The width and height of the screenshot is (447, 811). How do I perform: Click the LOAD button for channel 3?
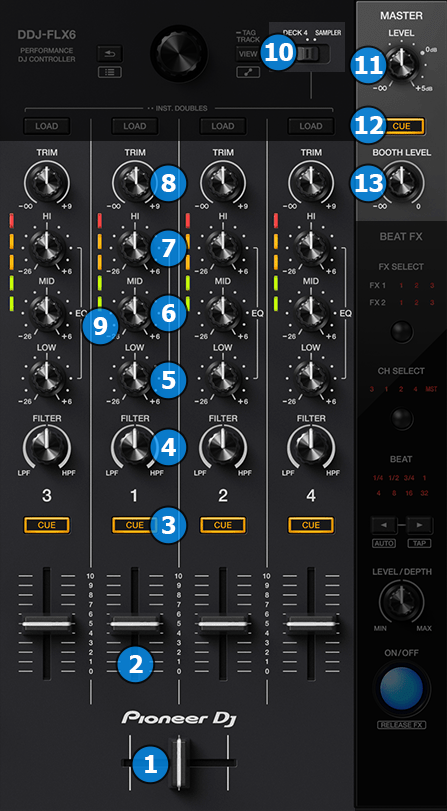[47, 126]
